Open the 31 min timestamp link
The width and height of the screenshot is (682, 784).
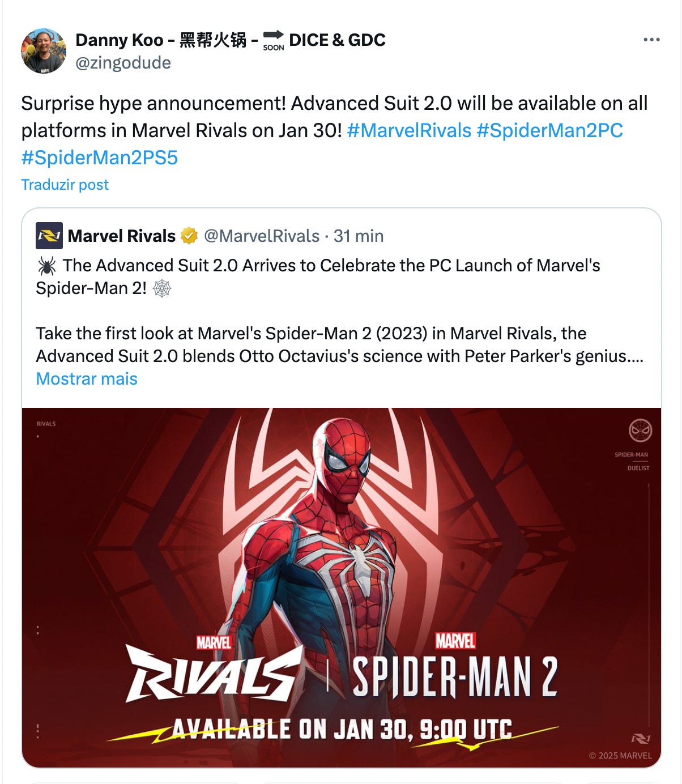(x=359, y=236)
